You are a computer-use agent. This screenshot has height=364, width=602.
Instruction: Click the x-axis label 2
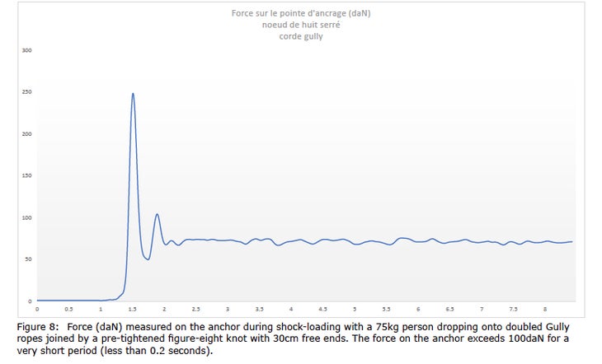click(164, 309)
